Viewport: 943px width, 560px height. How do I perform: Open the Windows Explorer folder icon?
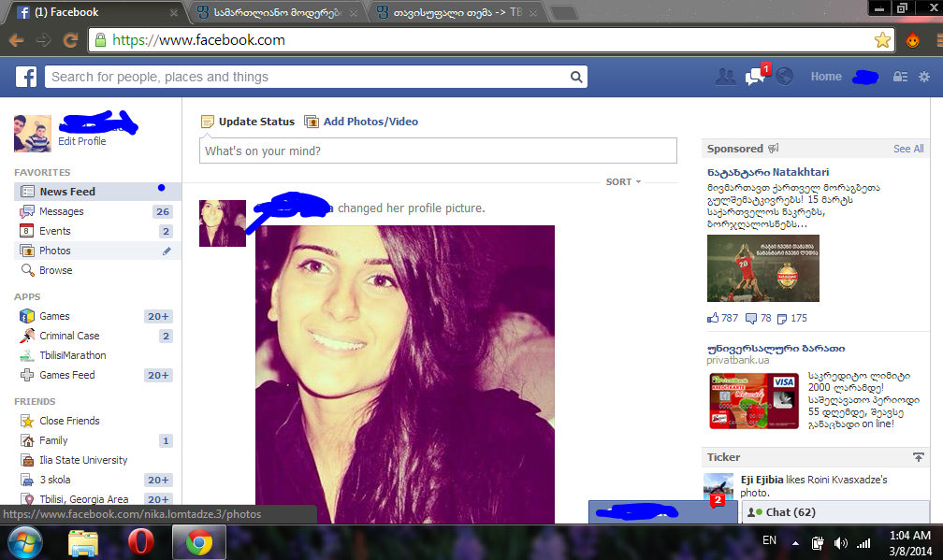tap(83, 542)
